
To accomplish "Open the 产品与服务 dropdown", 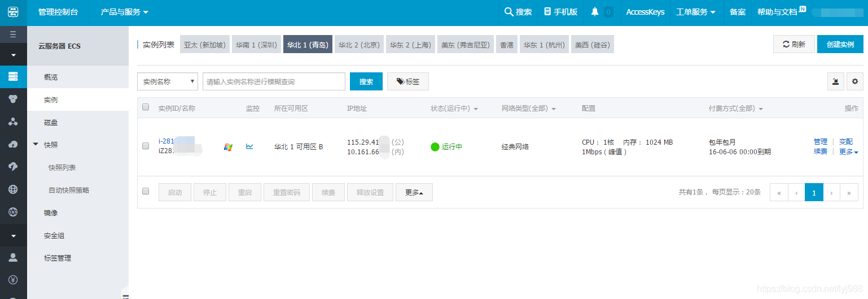I will pos(124,12).
